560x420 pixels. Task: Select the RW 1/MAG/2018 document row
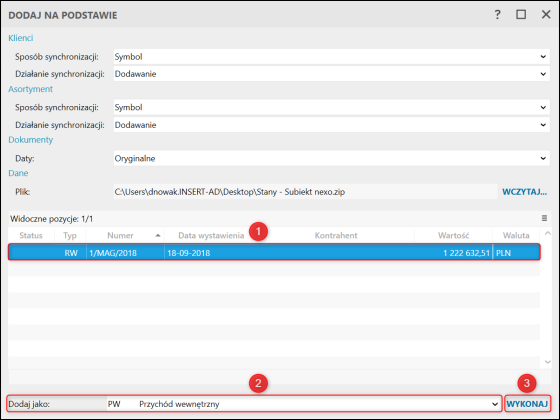pos(274,252)
